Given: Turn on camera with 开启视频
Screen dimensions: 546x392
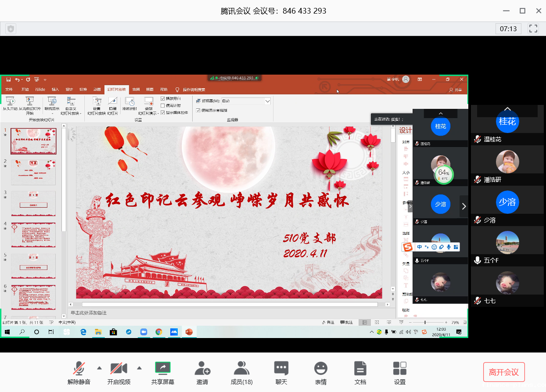Looking at the screenshot, I should [x=119, y=373].
